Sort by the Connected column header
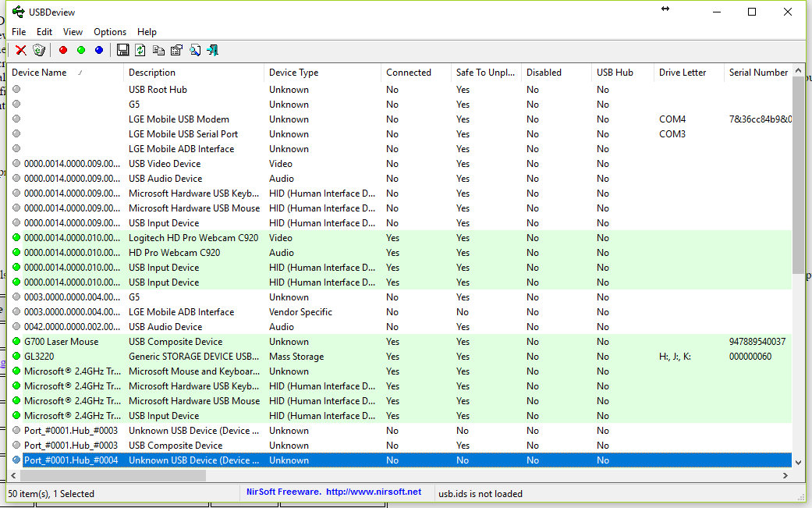812x508 pixels. [417, 73]
